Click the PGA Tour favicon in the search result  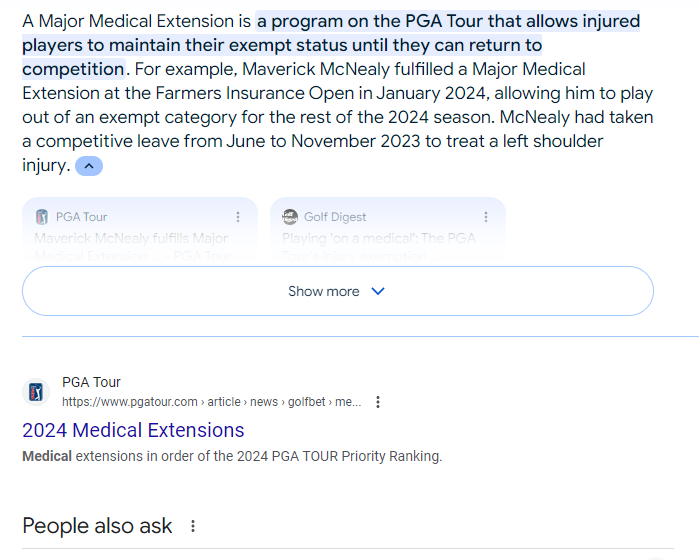[37, 391]
